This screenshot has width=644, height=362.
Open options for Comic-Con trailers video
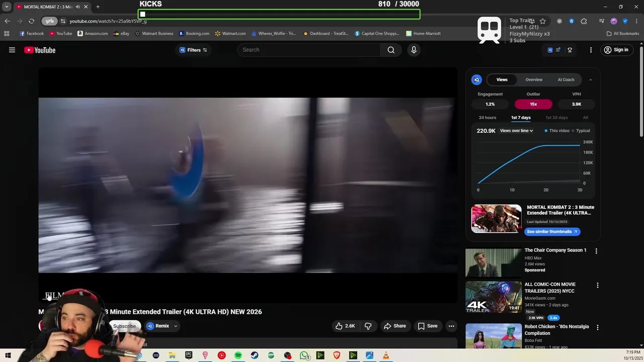pos(598,285)
